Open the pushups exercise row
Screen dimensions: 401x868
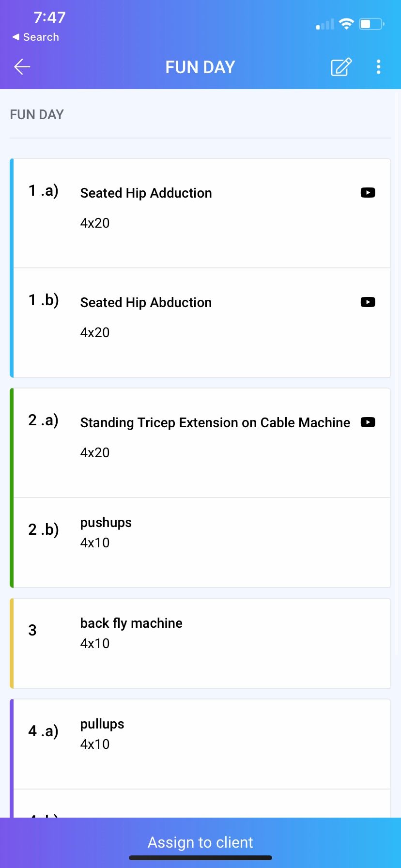[x=202, y=542]
